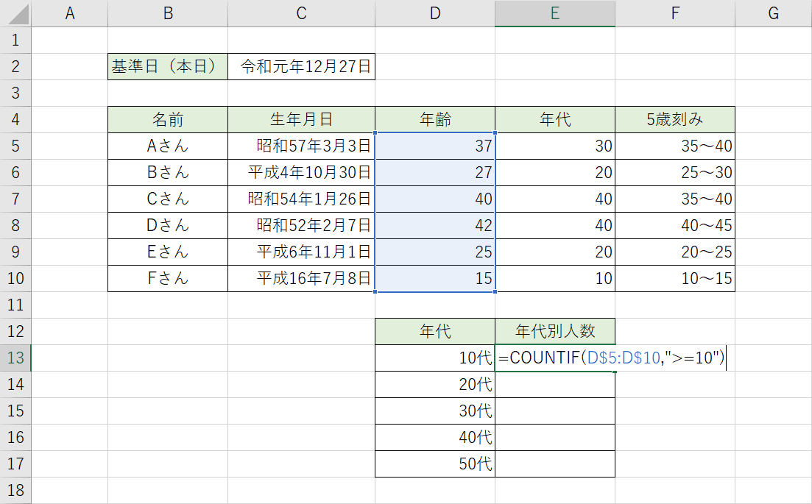Select column B header
The image size is (812, 504).
(x=168, y=13)
